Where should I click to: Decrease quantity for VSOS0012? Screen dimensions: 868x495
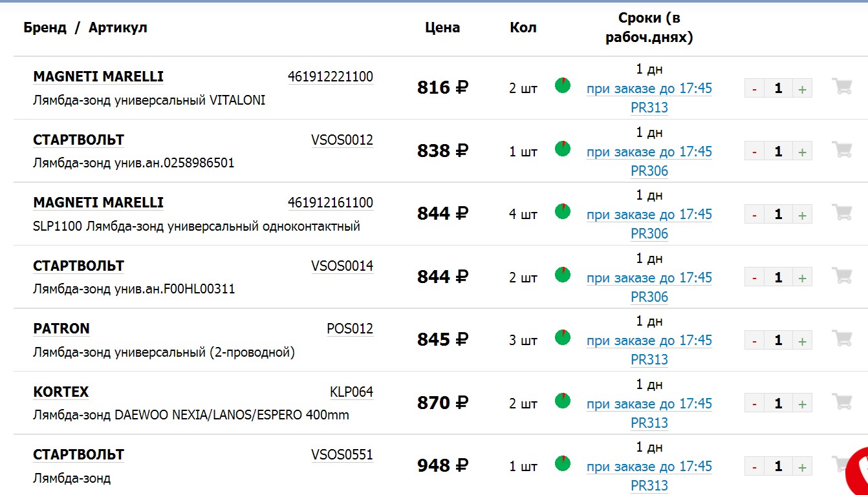755,152
